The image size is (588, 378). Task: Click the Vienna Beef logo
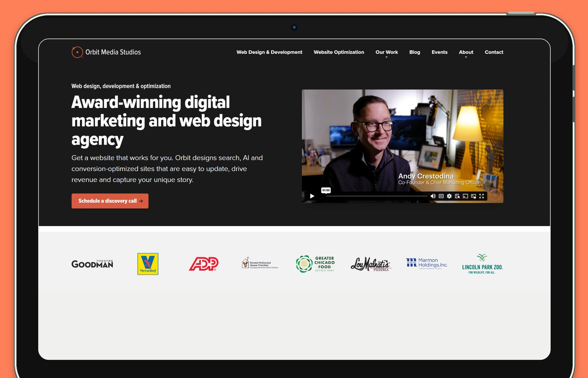148,264
